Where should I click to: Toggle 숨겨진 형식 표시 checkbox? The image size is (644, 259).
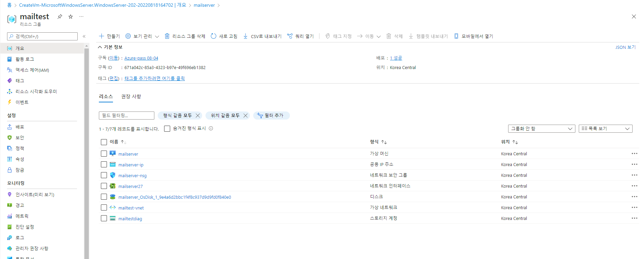[167, 129]
